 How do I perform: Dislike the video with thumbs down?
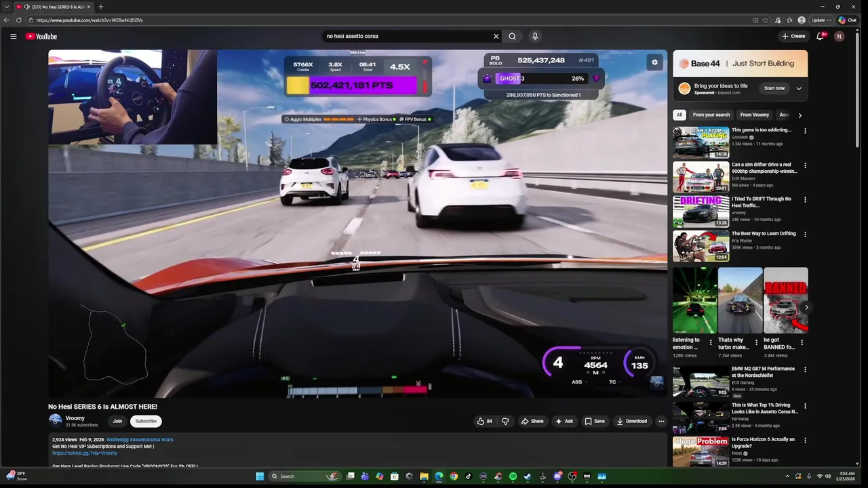[505, 421]
